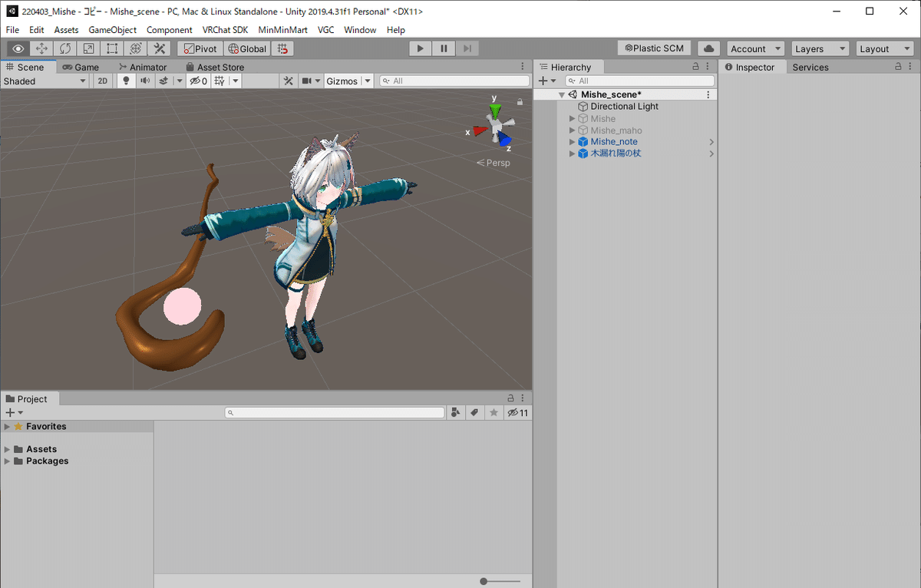Image resolution: width=921 pixels, height=588 pixels.
Task: Click the Play button
Action: 420,48
